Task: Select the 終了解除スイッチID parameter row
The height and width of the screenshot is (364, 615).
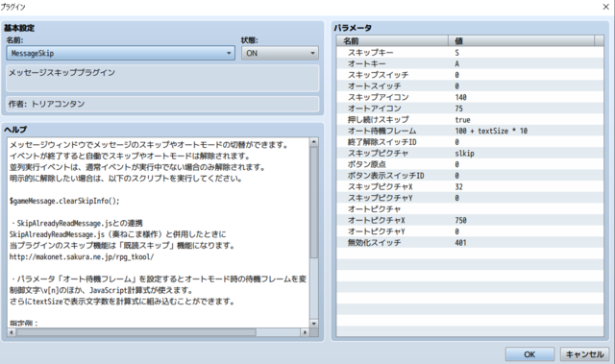Action: click(x=470, y=141)
